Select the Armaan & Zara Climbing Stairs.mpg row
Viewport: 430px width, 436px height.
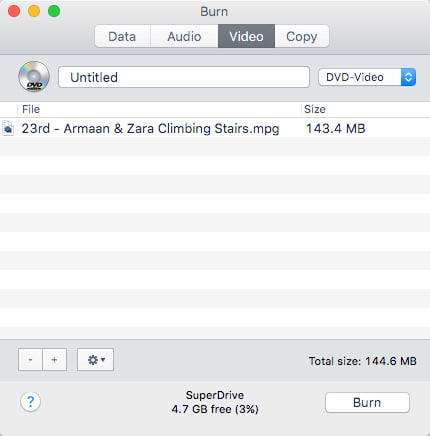pos(215,129)
